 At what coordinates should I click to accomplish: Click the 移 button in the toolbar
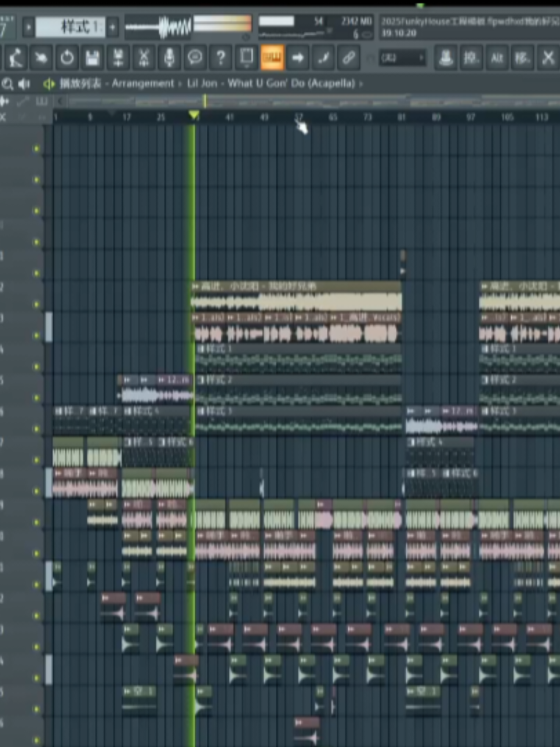click(523, 58)
